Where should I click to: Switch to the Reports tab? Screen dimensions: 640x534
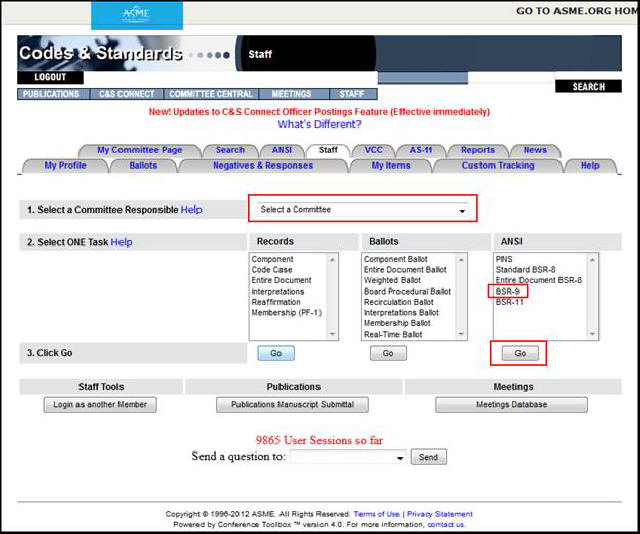[478, 150]
